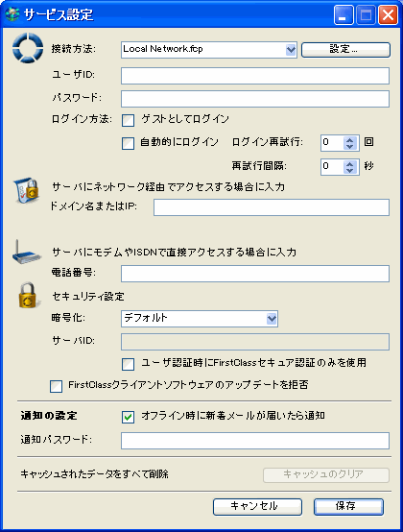Tick the アップデートを拒否 checkbox
The height and width of the screenshot is (532, 403).
pos(57,386)
